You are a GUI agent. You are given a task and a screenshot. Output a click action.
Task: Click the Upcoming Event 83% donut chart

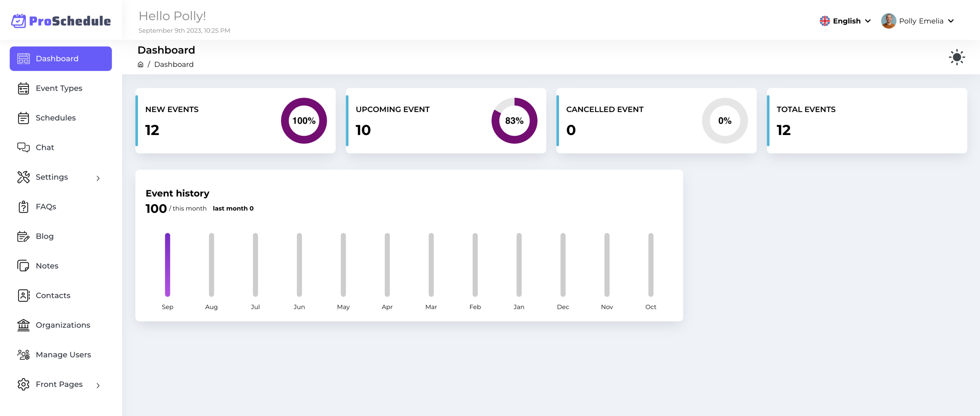pyautogui.click(x=514, y=121)
